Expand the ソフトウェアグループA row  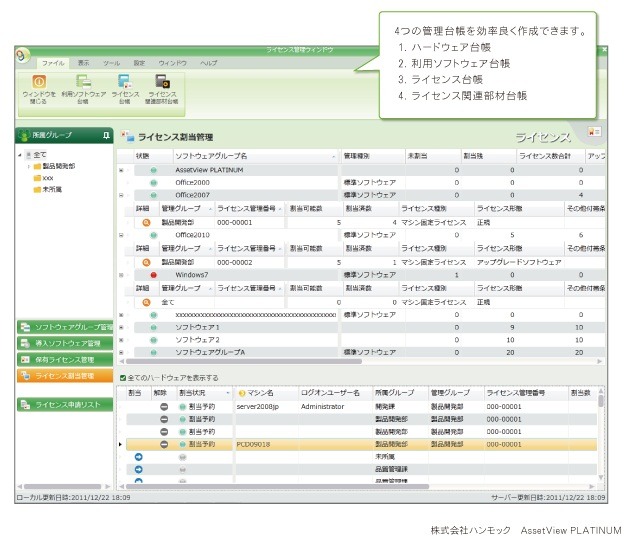(x=121, y=352)
